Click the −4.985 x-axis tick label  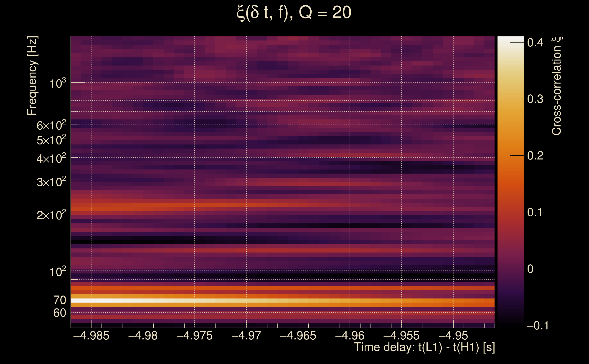(91, 336)
